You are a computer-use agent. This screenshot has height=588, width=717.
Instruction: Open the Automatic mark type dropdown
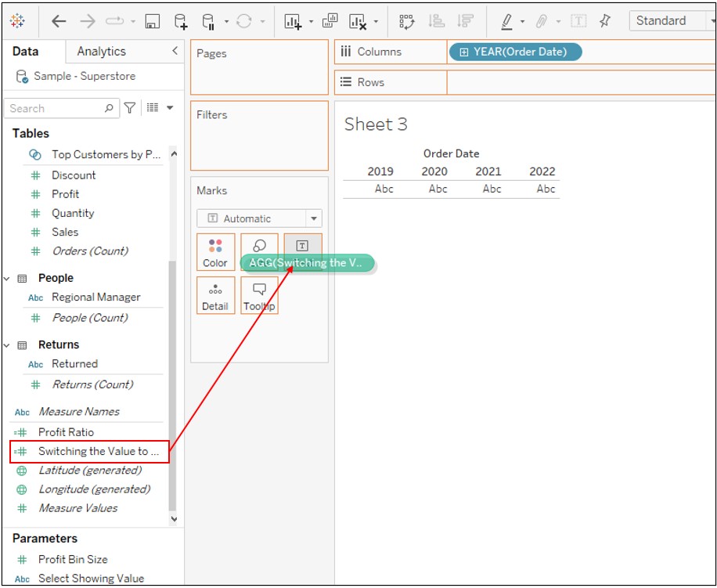pyautogui.click(x=259, y=218)
